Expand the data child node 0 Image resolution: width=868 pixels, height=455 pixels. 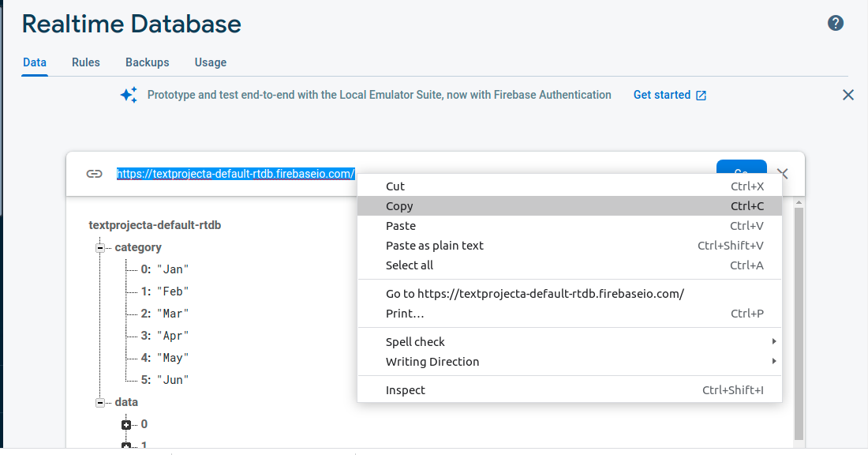[x=126, y=425]
